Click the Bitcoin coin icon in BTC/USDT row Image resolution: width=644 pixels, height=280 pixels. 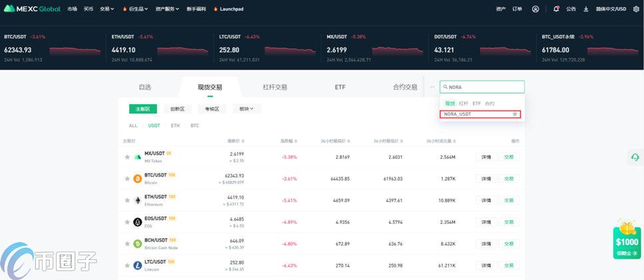(x=138, y=179)
